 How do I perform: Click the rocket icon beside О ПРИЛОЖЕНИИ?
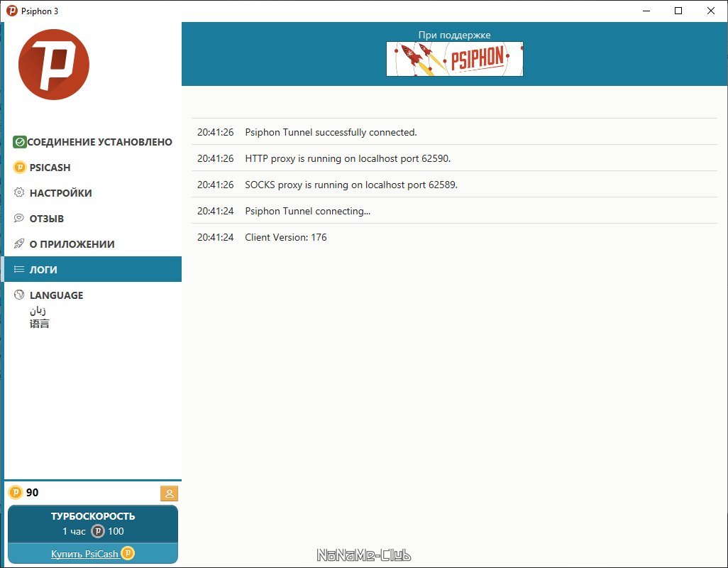[19, 244]
